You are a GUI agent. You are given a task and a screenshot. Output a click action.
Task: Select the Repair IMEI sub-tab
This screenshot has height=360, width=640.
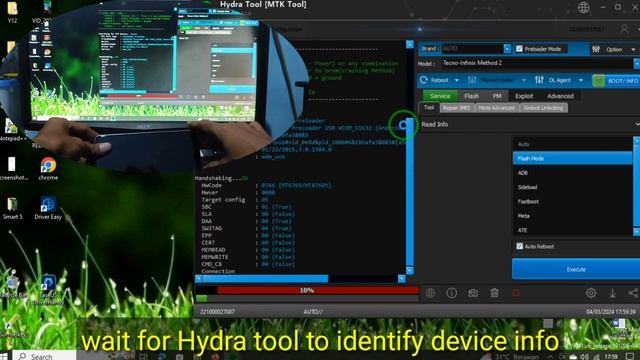click(456, 108)
